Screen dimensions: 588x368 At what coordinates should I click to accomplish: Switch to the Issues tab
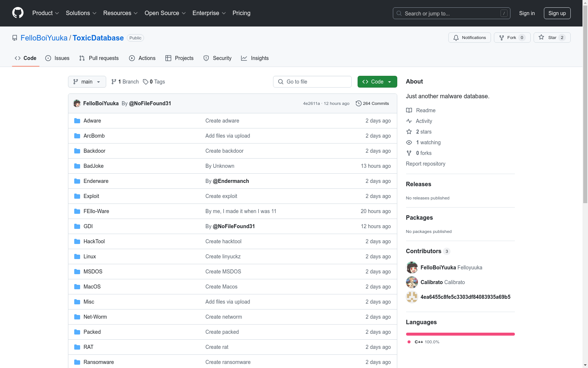(57, 58)
